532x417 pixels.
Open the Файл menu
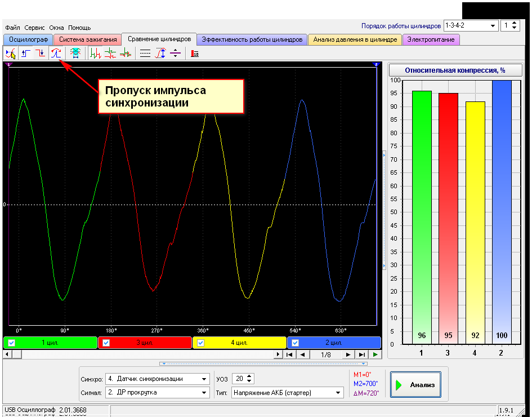coord(12,28)
